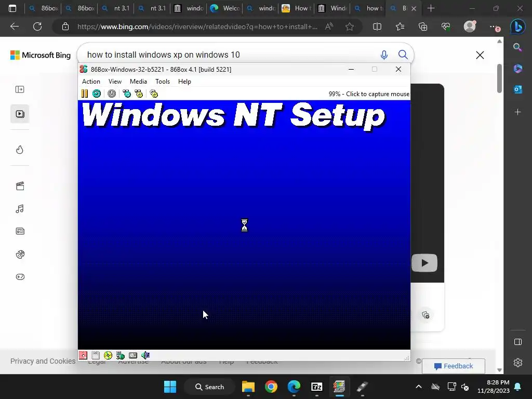Send Ctrl+Alt+Esc via 86Box toolbar
532x399 pixels.
pos(139,94)
